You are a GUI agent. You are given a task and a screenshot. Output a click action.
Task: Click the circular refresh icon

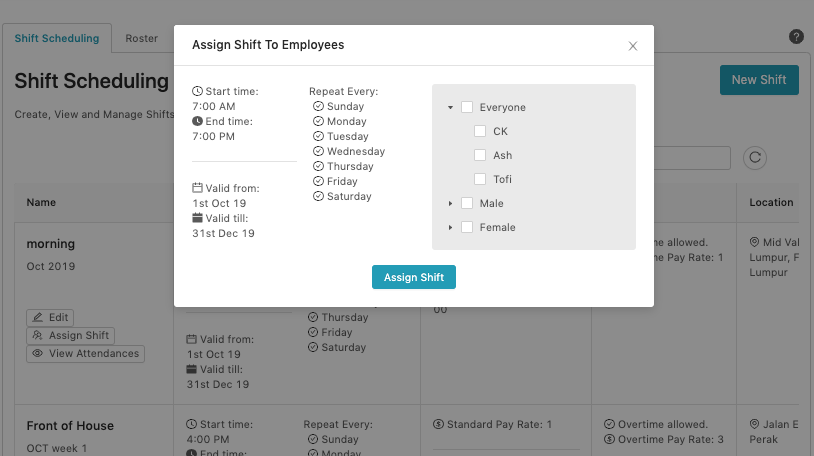click(755, 157)
